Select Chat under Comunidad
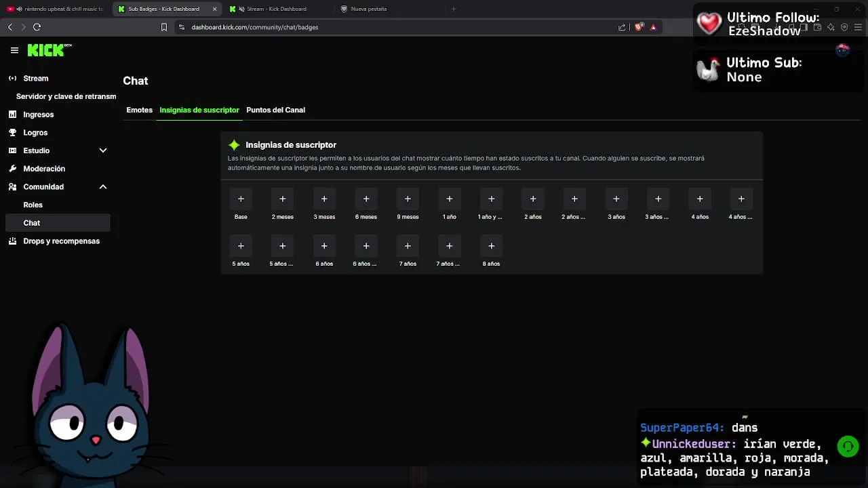This screenshot has height=488, width=868. coord(57,222)
